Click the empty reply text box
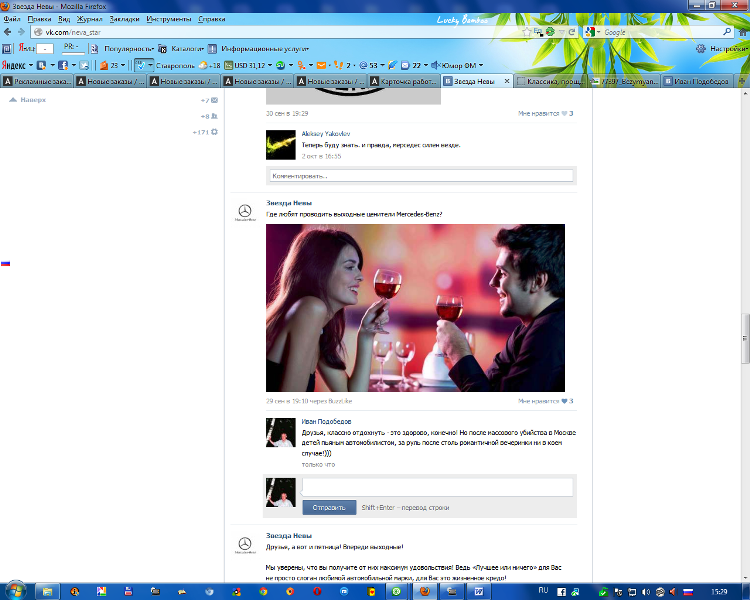 pyautogui.click(x=438, y=487)
